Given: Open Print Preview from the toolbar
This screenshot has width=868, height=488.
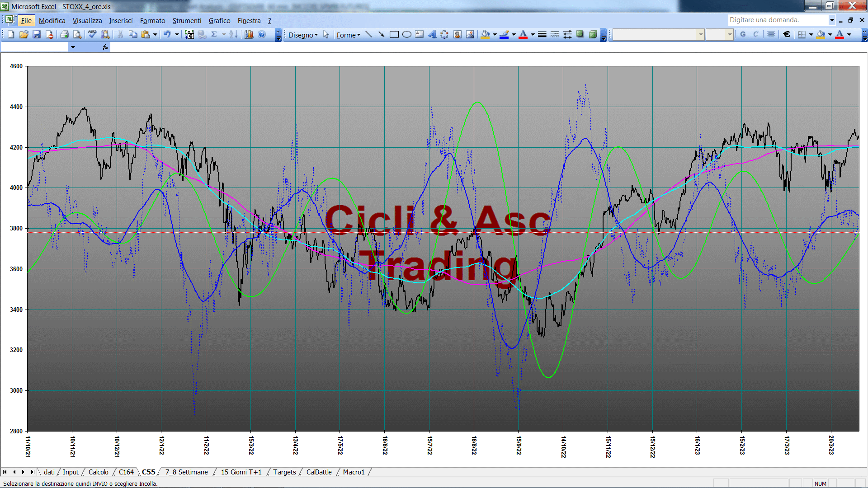Looking at the screenshot, I should (x=77, y=34).
